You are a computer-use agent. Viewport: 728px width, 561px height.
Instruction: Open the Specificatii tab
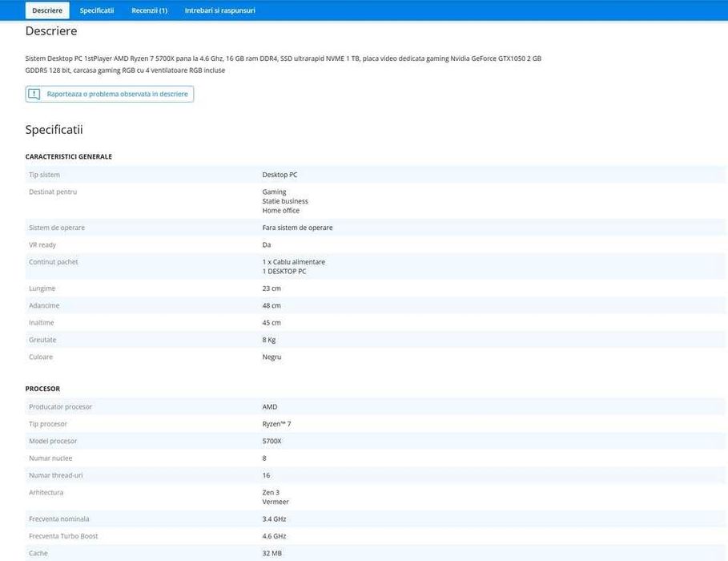tap(97, 10)
